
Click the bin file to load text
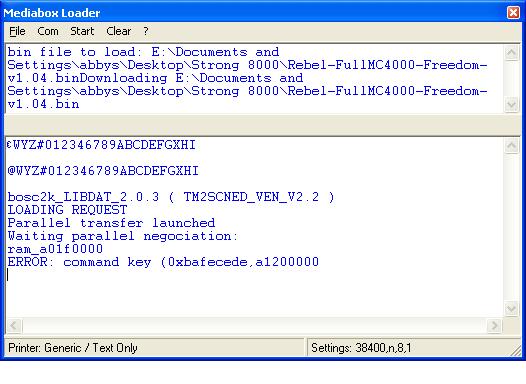(74, 52)
